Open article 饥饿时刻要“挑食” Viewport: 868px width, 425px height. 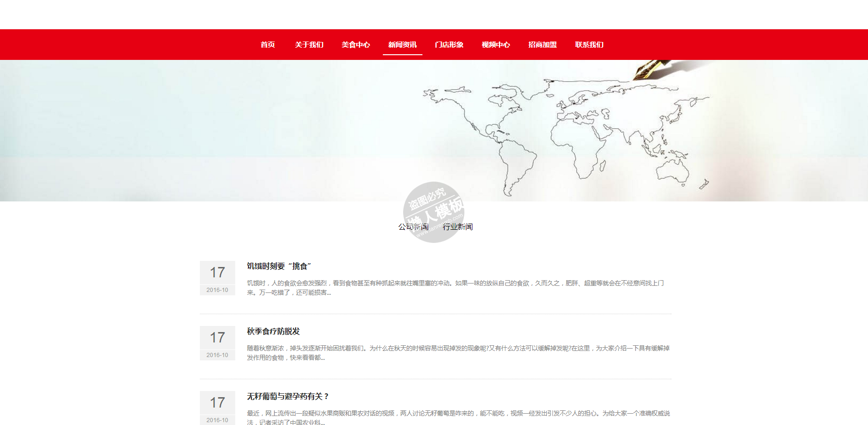point(279,266)
